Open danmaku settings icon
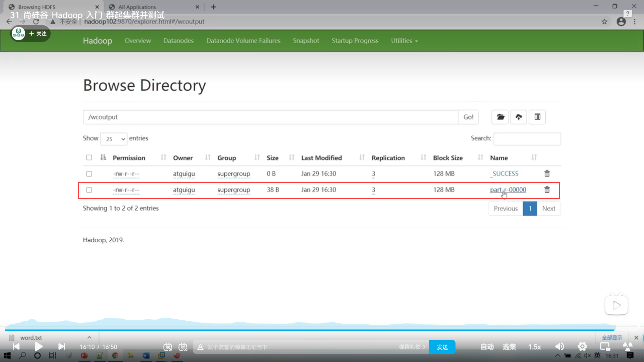 click(183, 347)
